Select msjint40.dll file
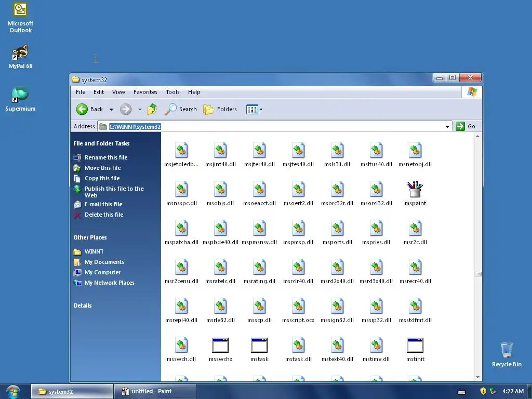This screenshot has height=399, width=532. click(x=220, y=154)
